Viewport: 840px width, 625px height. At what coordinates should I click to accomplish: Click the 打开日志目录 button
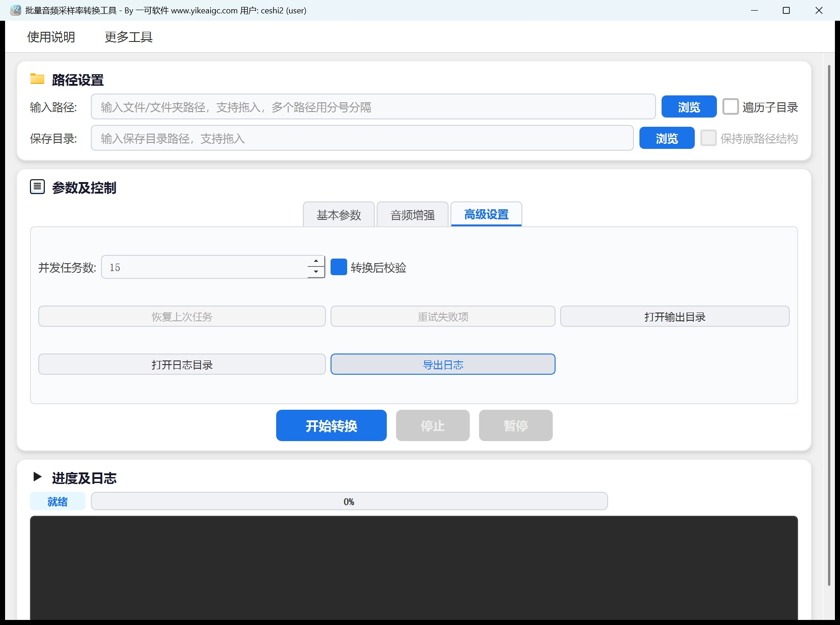coord(182,364)
